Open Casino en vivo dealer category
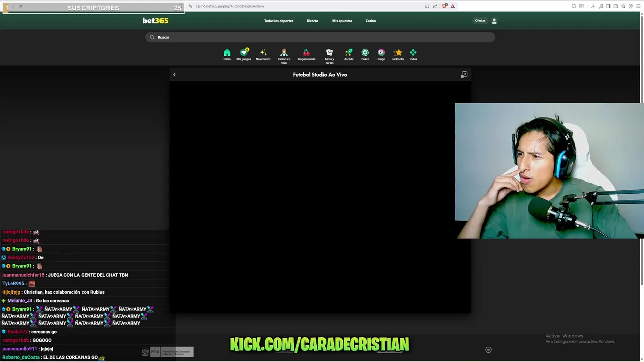 pyautogui.click(x=284, y=56)
